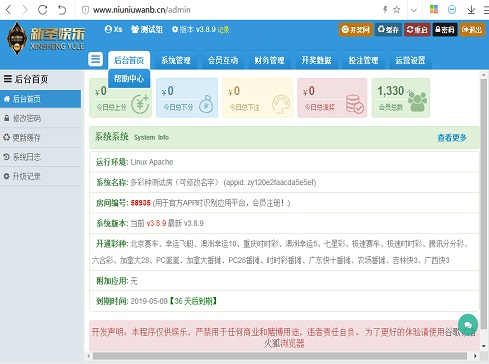Click the blue circular extension icon
Image resolution: width=489 pixels, height=364 pixels.
pos(452,9)
